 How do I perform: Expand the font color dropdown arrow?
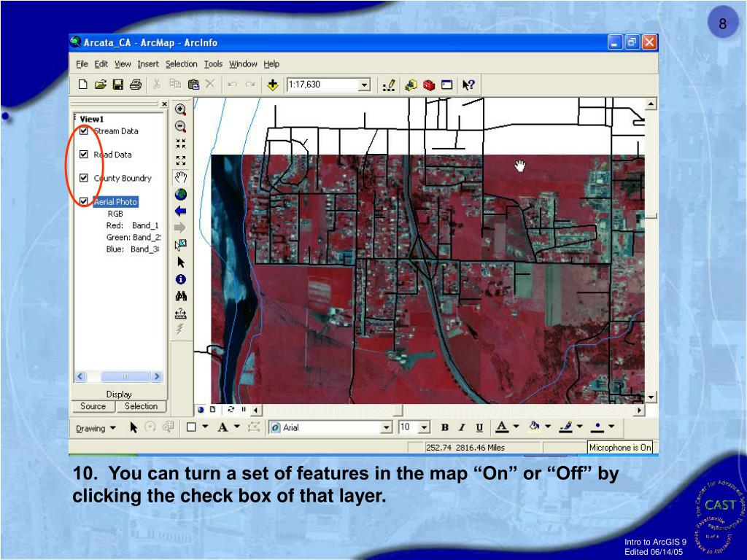click(516, 427)
